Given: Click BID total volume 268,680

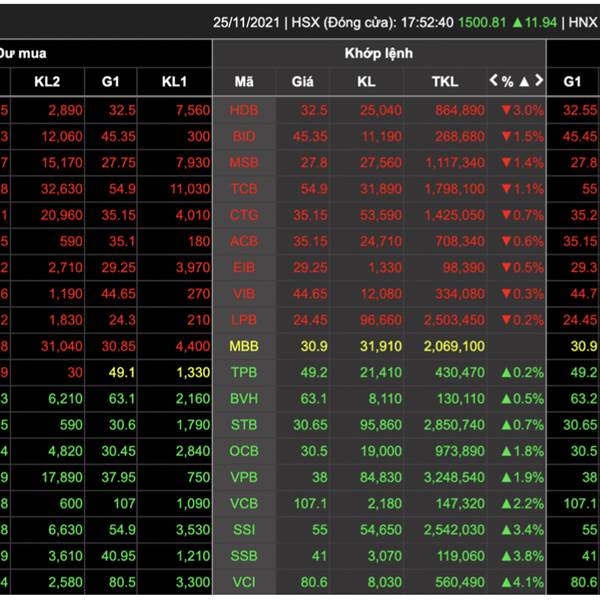Looking at the screenshot, I should (x=460, y=136).
